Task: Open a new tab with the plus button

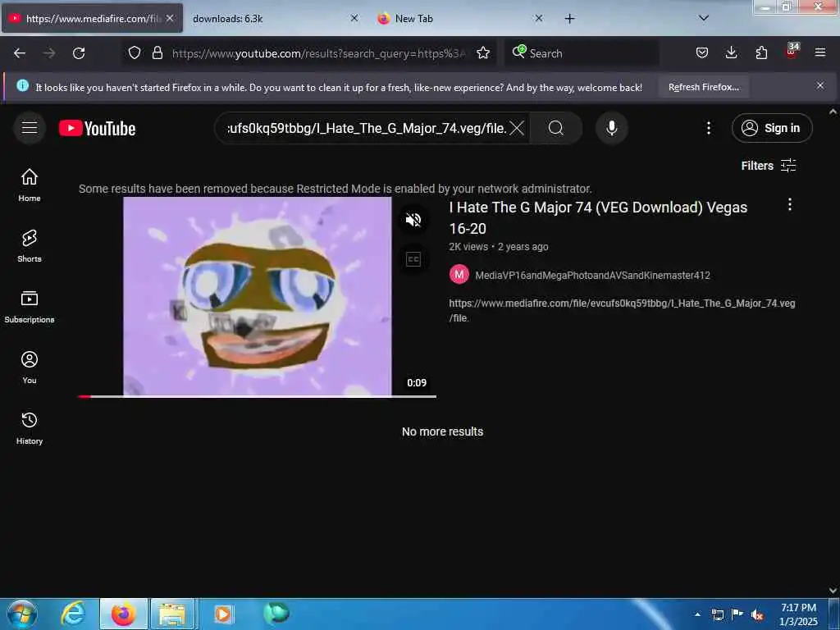Action: tap(569, 19)
